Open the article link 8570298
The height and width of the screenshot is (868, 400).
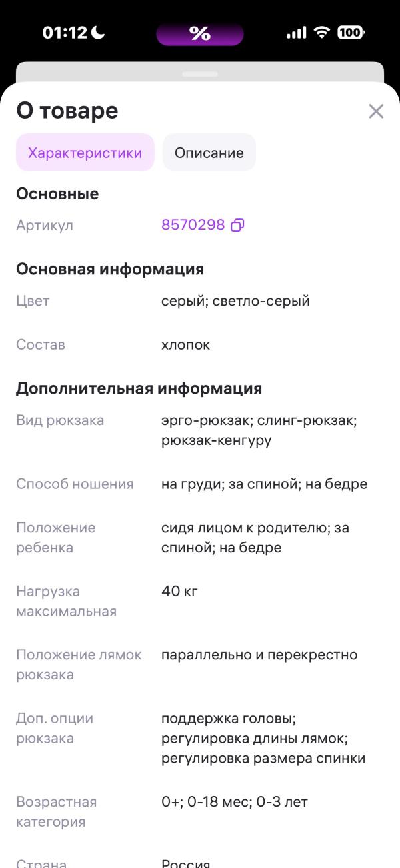tap(193, 224)
